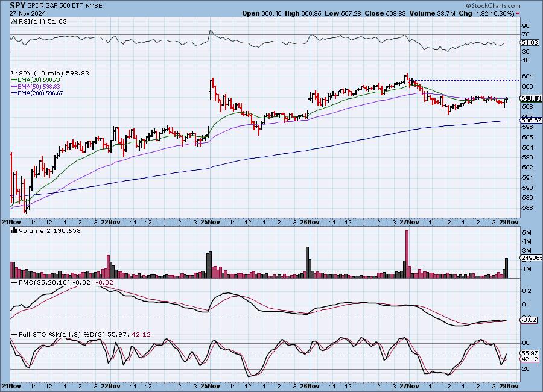Click 27Nov on the bottom stochastic date axis
The width and height of the screenshot is (543, 392).
(x=408, y=386)
